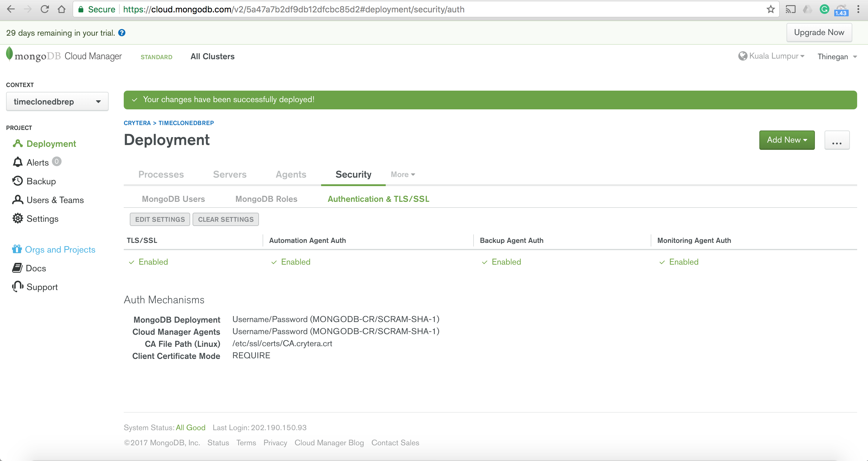The image size is (868, 461).
Task: Reload the page with refresh icon
Action: tap(44, 9)
